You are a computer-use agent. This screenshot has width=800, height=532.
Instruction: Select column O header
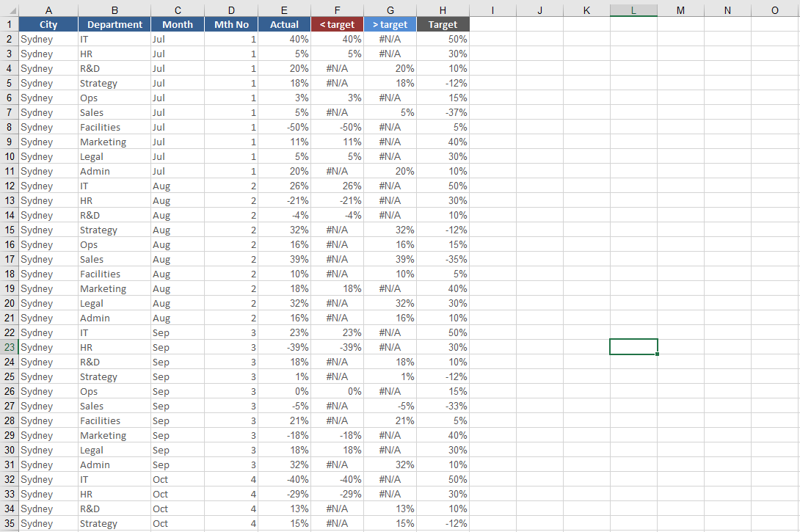click(774, 10)
